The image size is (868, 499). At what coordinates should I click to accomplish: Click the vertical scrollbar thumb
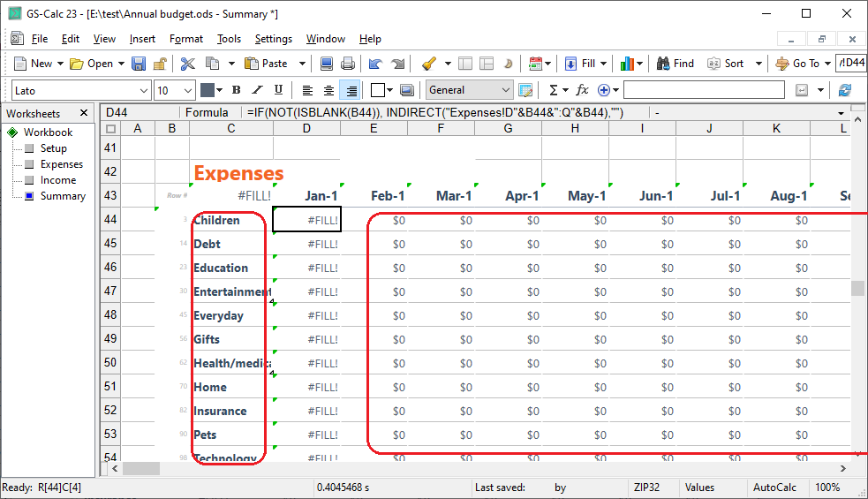click(x=857, y=288)
